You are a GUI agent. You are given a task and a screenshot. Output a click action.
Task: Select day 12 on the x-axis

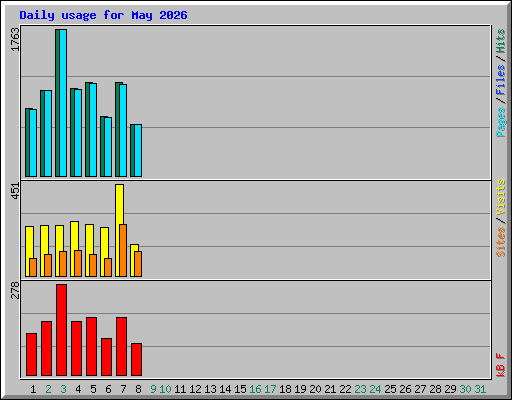point(195,389)
